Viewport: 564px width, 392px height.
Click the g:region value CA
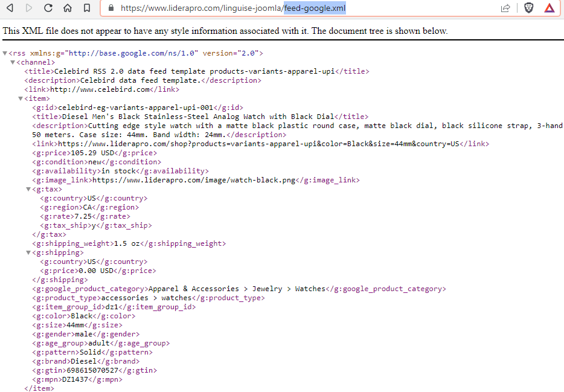click(88, 207)
